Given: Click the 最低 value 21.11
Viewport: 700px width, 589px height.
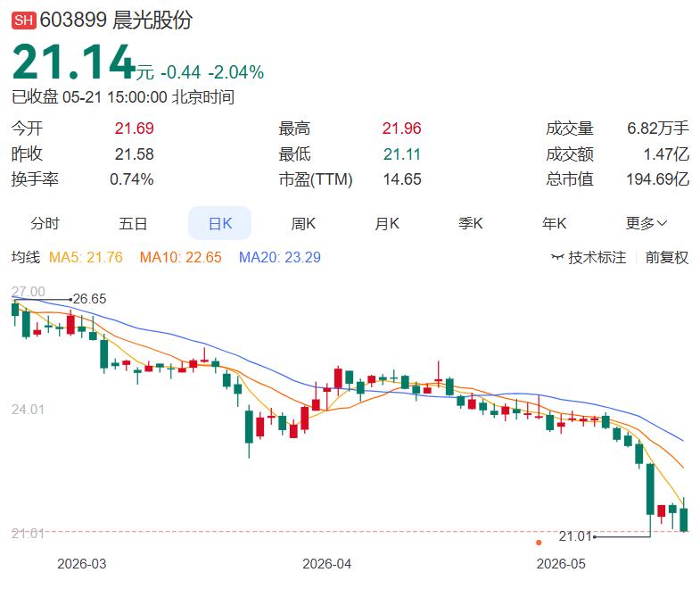Looking at the screenshot, I should pyautogui.click(x=402, y=154).
